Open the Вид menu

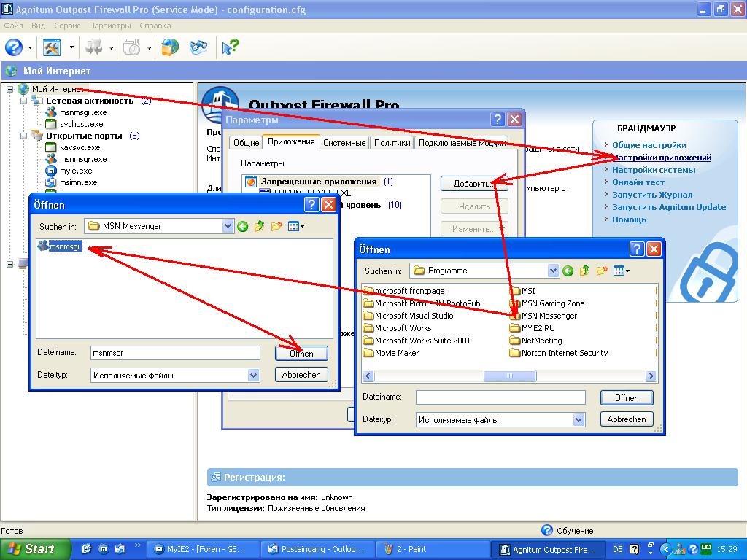point(38,26)
